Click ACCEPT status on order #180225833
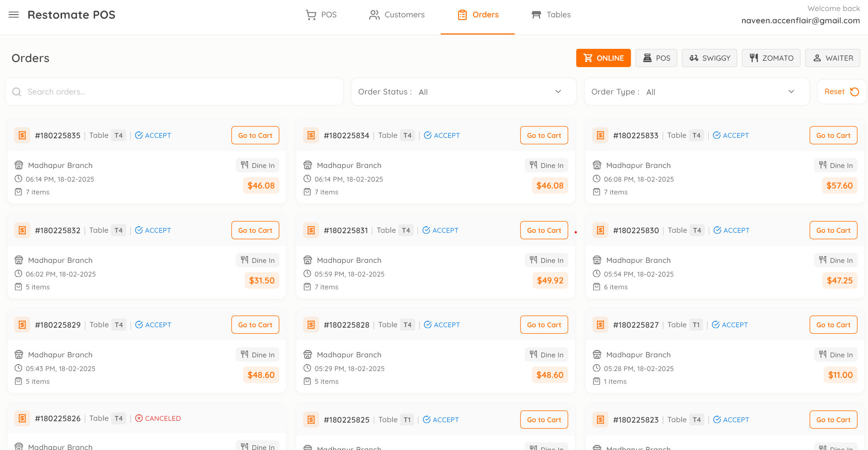Screen dimensions: 868x450 point(731,135)
